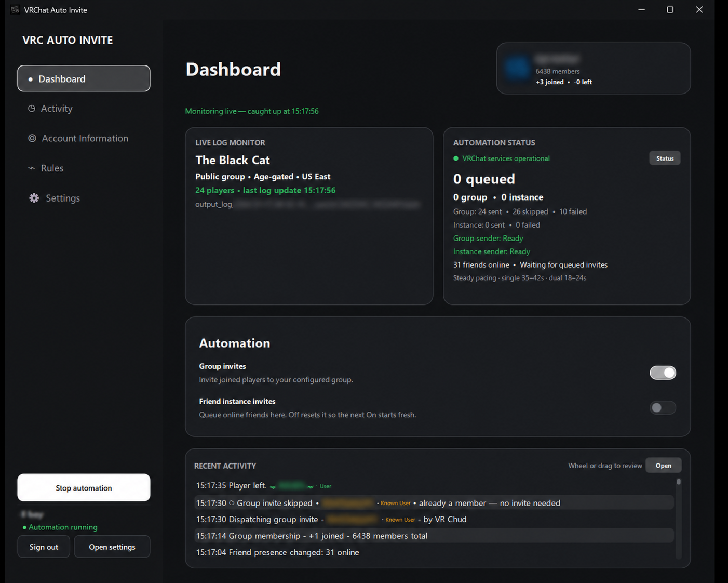728x583 pixels.
Task: Click the Settings gear icon
Action: (34, 198)
